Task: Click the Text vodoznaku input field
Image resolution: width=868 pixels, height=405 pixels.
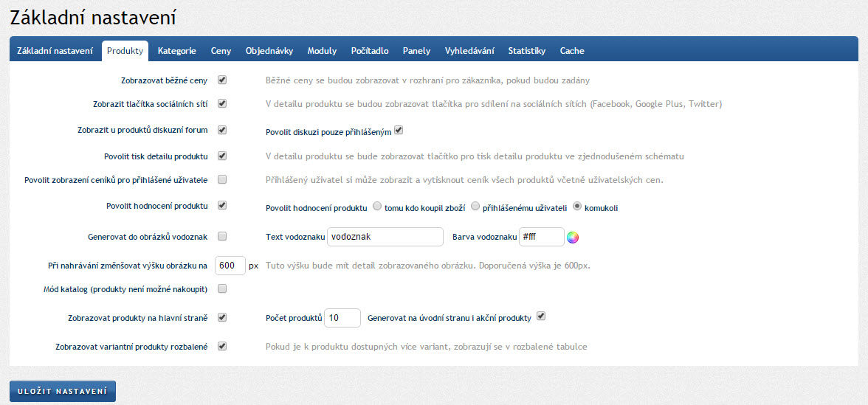Action: coord(385,238)
